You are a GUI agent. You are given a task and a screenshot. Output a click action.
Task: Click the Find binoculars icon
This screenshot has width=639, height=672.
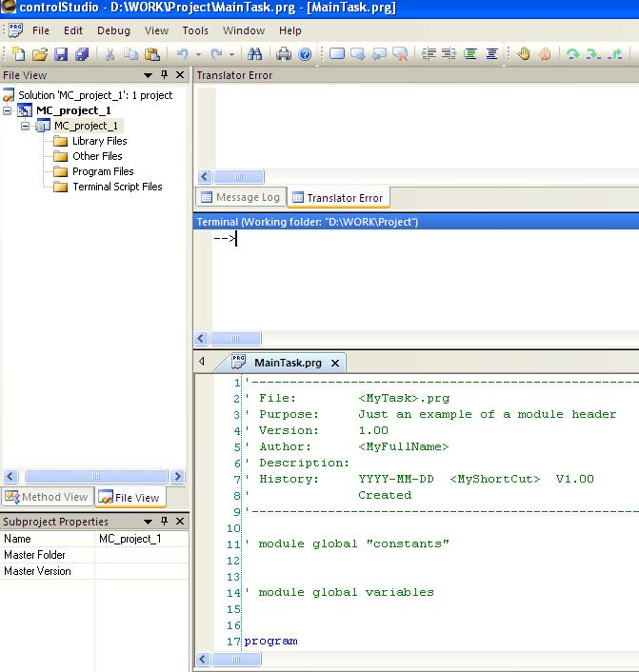click(254, 54)
